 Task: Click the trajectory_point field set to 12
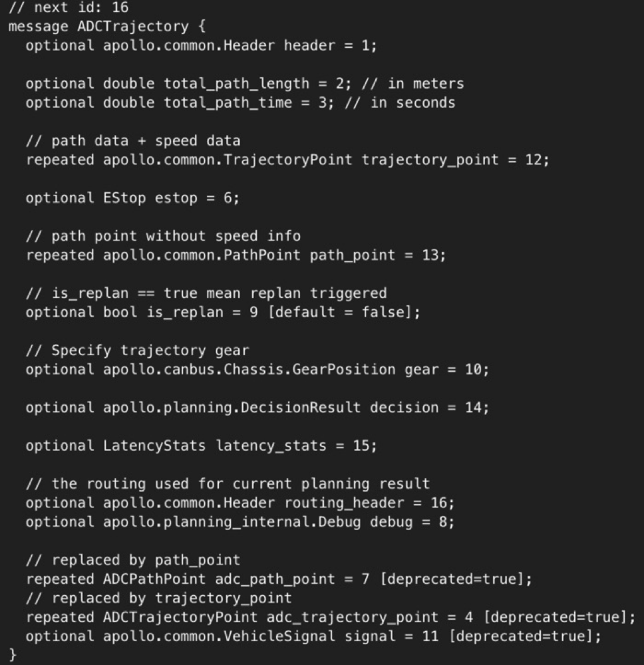(x=430, y=160)
